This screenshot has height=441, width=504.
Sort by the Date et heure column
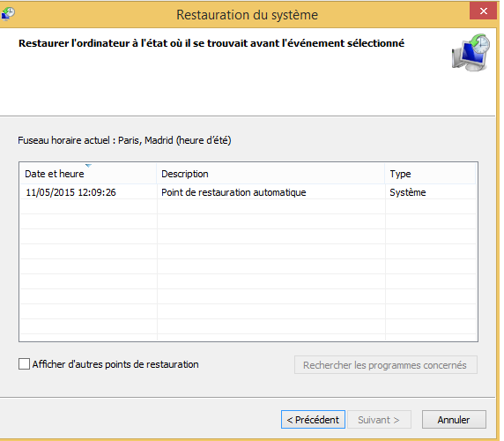[x=88, y=174]
